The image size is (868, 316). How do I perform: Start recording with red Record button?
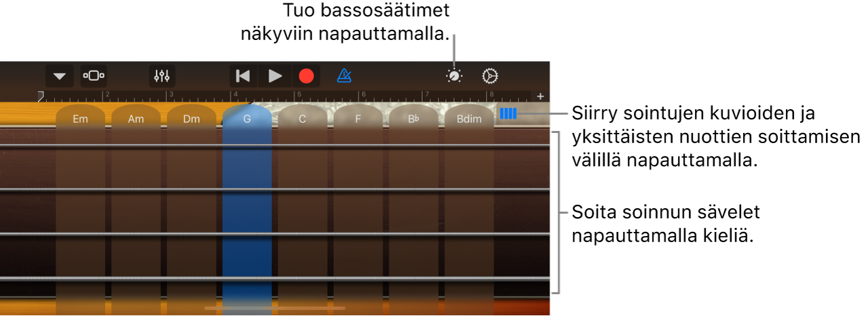pos(307,76)
